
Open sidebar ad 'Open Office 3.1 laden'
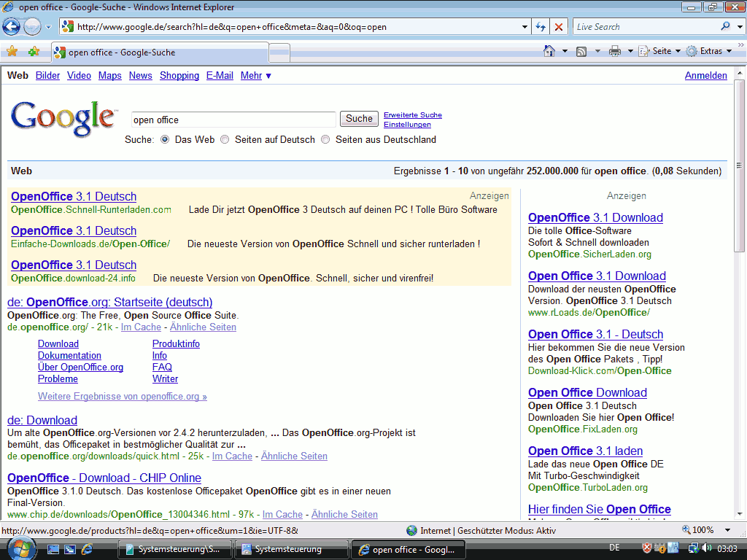click(586, 451)
